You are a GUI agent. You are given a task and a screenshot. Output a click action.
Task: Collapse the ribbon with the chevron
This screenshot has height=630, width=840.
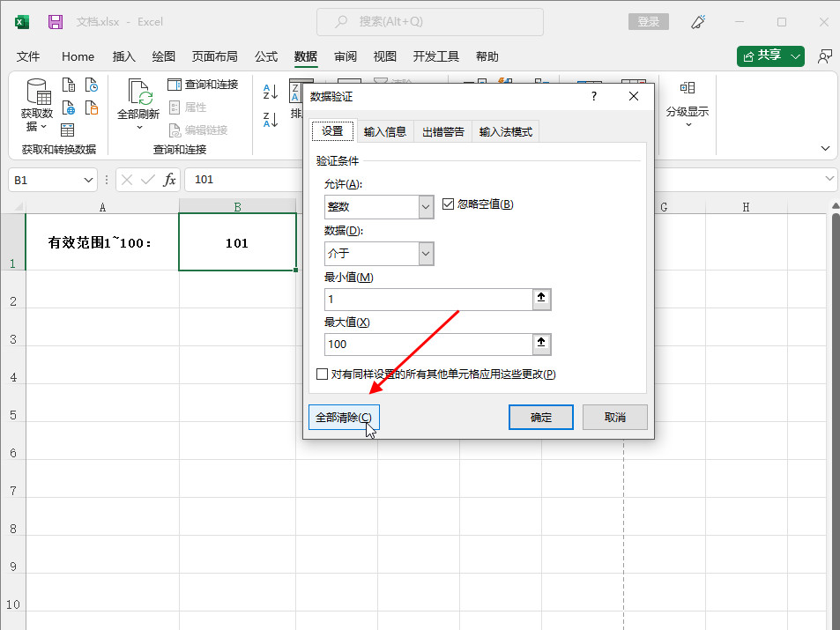tap(825, 148)
